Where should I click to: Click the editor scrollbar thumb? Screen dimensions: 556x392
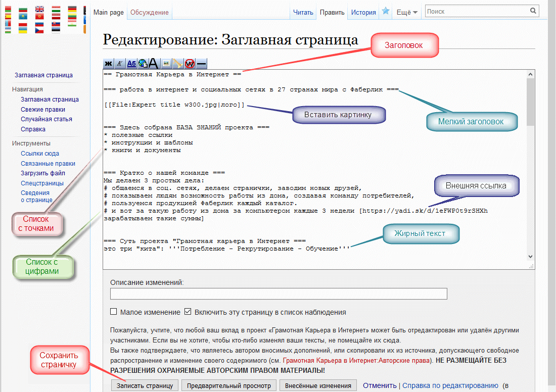(x=530, y=102)
